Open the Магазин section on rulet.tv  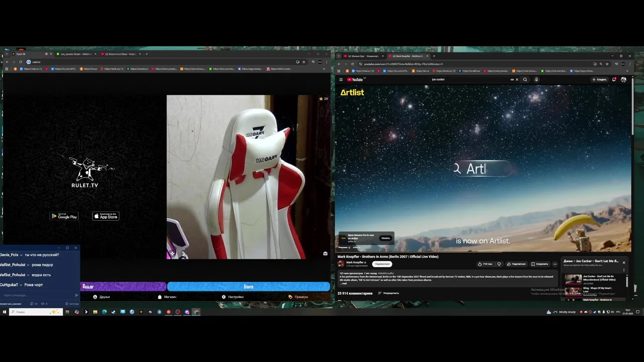click(x=167, y=297)
